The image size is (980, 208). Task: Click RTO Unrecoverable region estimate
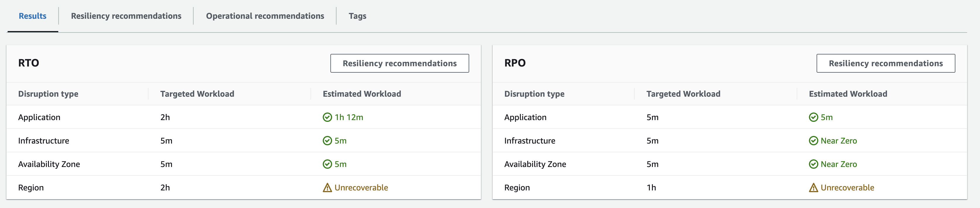361,187
